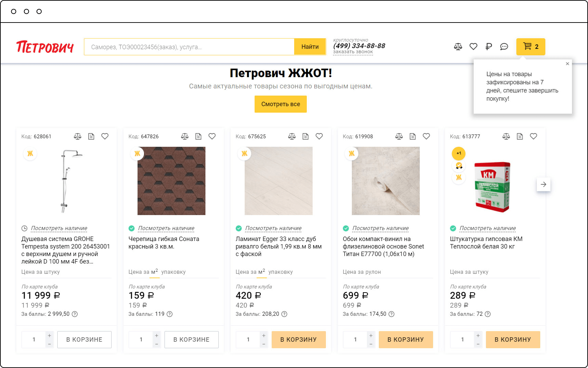
Task: Click the заказать звонок link
Action: 353,52
